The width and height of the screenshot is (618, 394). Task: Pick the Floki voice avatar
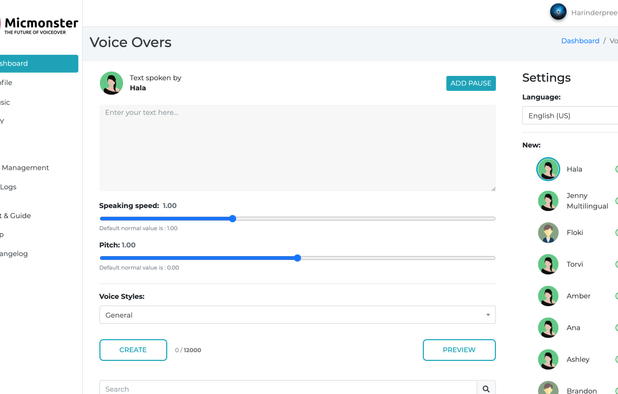548,232
